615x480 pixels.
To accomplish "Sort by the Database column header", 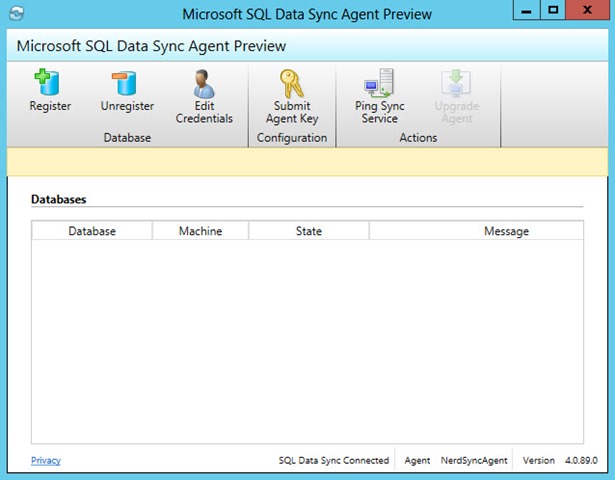I will (x=92, y=231).
